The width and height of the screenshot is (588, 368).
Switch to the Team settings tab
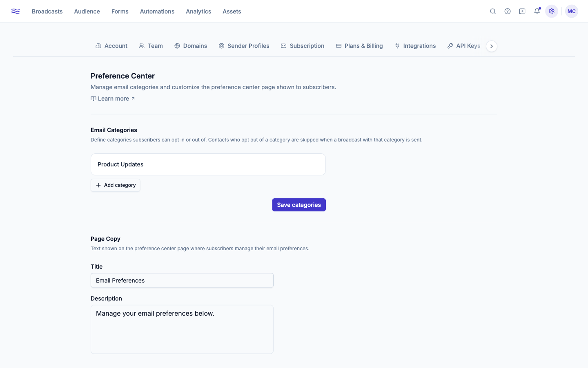[x=151, y=46]
